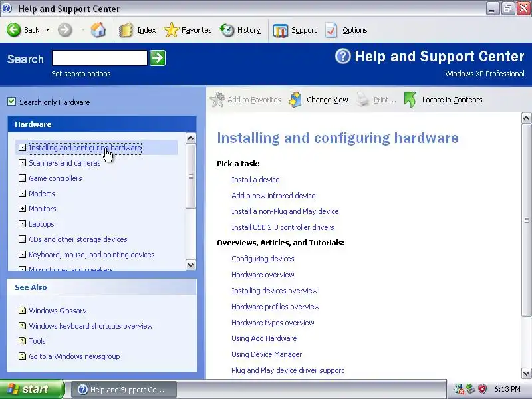Uncheck Search only Hardware checkbox
The height and width of the screenshot is (399, 532).
tap(11, 102)
